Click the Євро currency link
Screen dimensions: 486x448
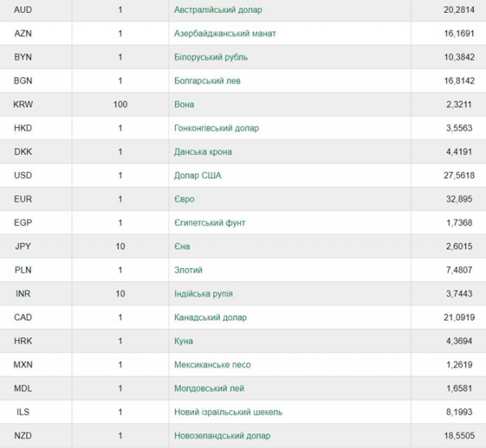point(184,199)
